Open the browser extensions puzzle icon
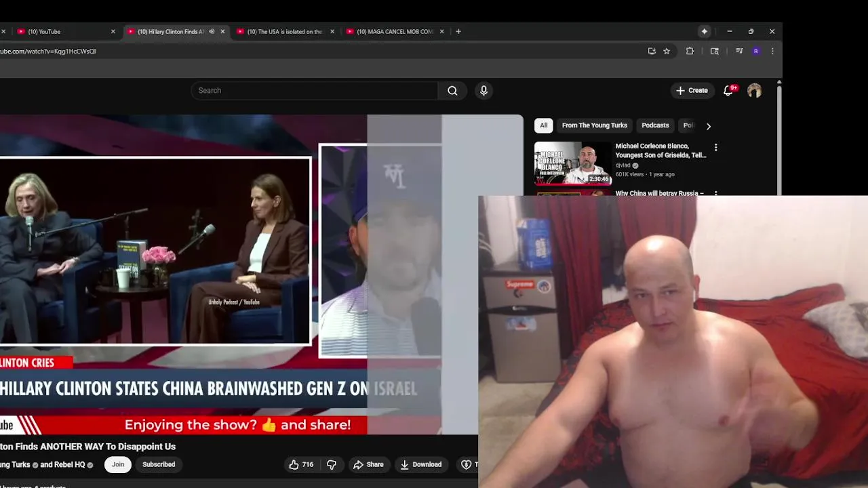The image size is (868, 488). pos(690,51)
